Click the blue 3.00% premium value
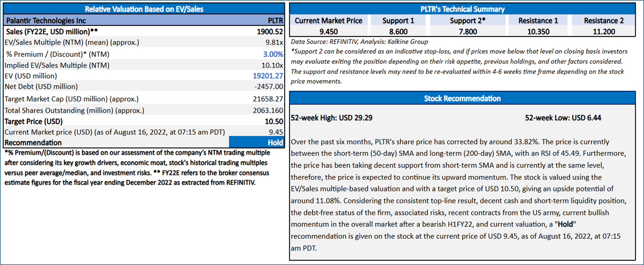Viewport: 644px width, 265px height. (273, 54)
